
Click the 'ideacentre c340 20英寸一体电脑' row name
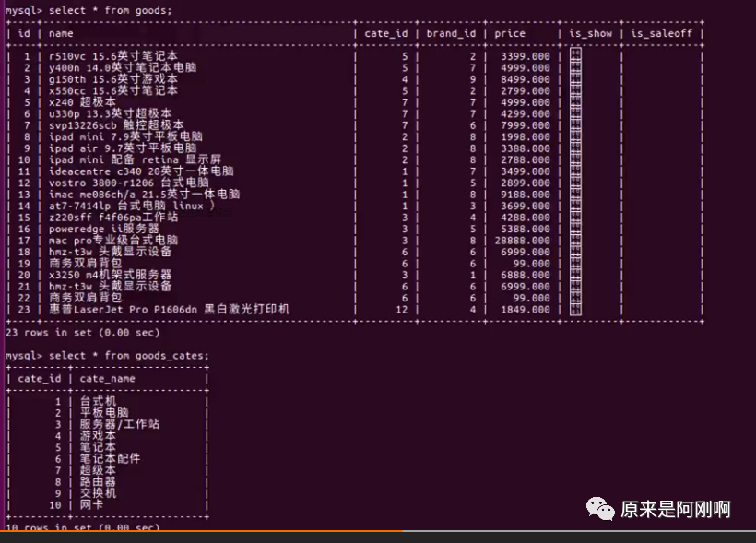coord(141,171)
